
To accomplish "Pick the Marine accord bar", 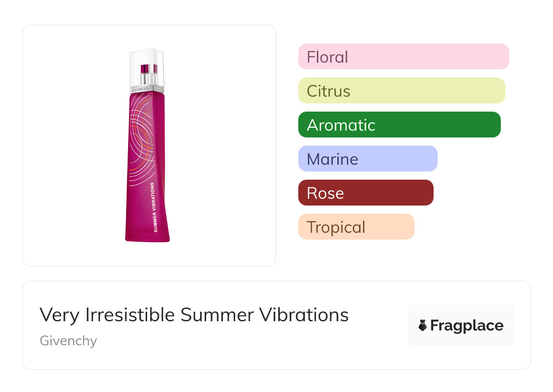I will 367,159.
